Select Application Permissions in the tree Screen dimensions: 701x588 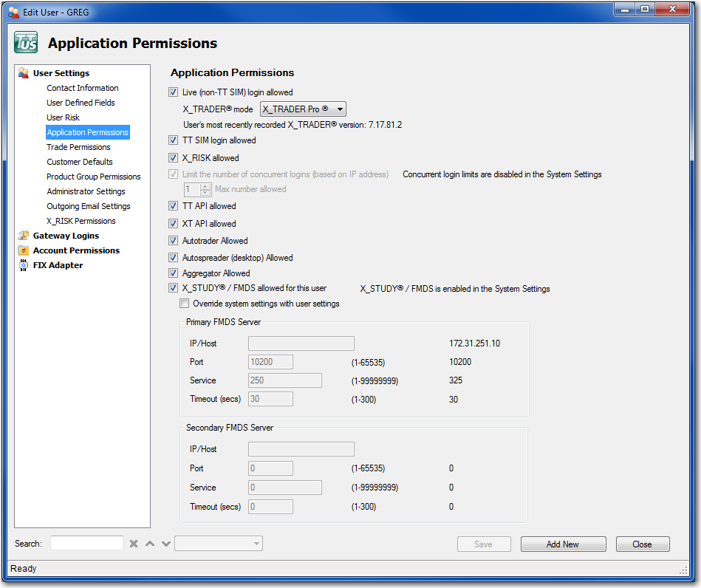[88, 132]
